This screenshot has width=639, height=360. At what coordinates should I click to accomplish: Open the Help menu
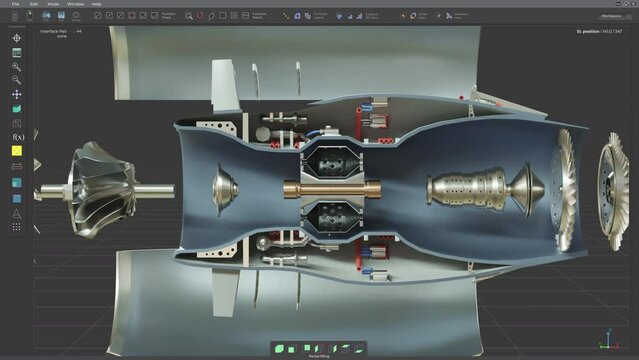pos(96,4)
